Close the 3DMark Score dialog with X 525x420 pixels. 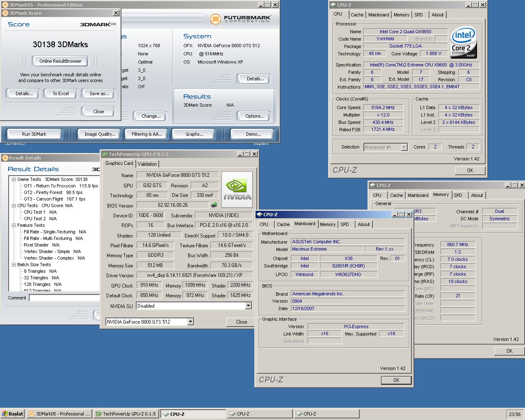coord(116,13)
